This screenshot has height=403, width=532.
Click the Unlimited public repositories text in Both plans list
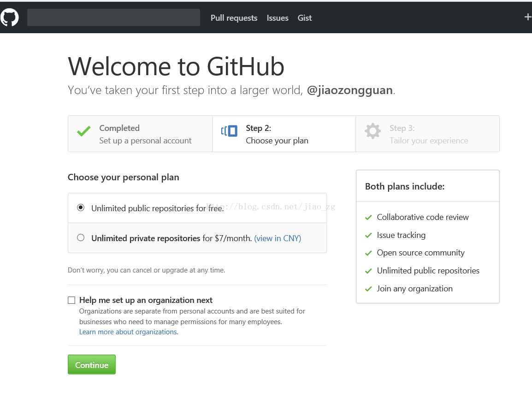point(428,271)
